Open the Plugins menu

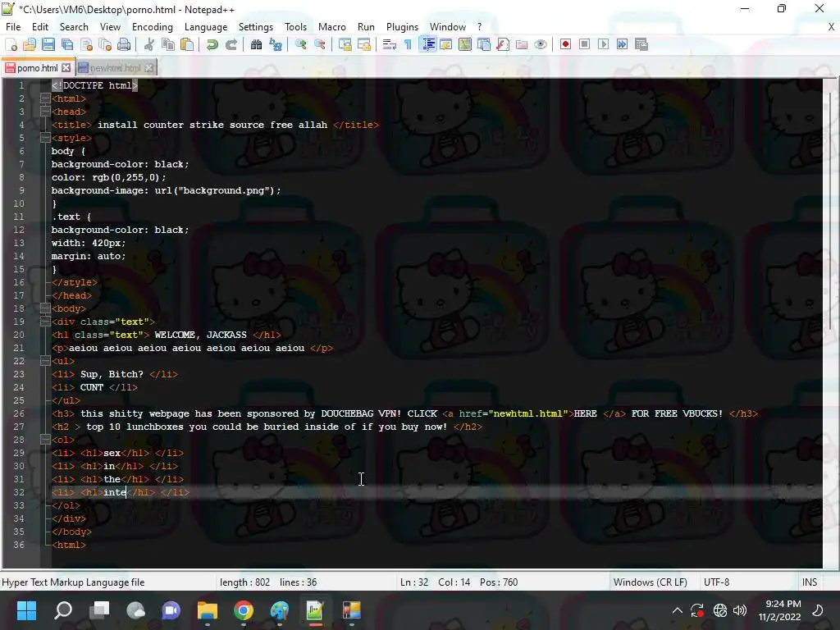tap(402, 27)
